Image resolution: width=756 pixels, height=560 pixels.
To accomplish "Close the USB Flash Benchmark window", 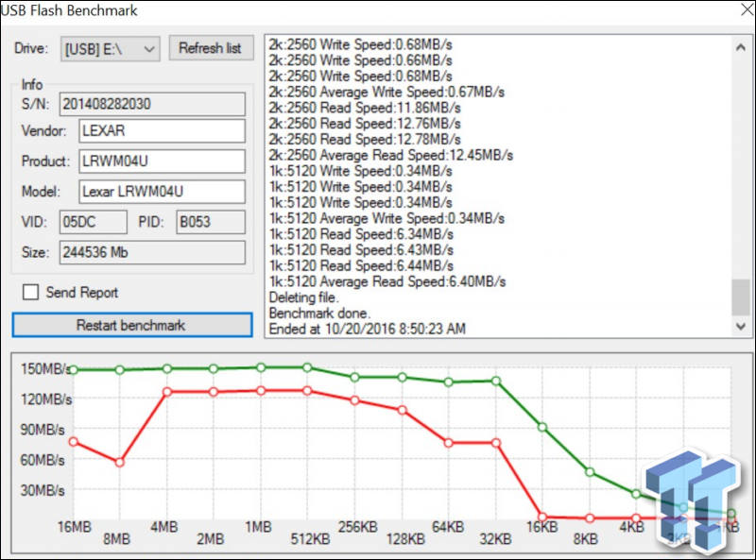I will click(x=747, y=9).
